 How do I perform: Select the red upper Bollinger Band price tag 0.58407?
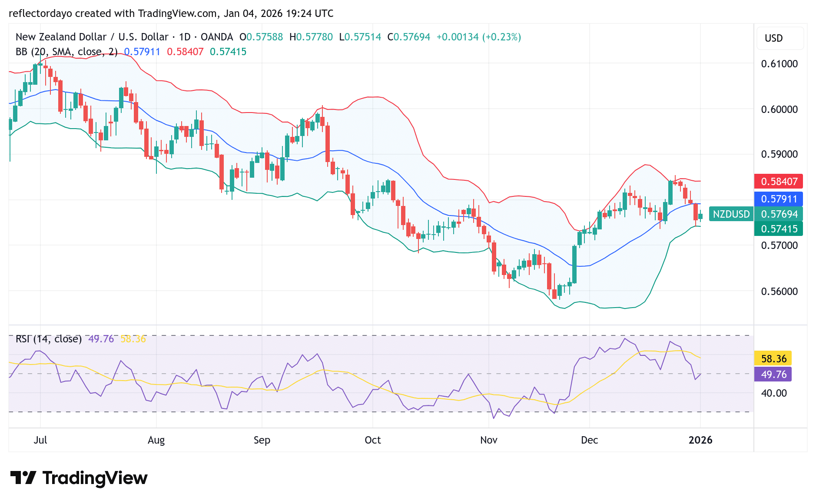(779, 182)
